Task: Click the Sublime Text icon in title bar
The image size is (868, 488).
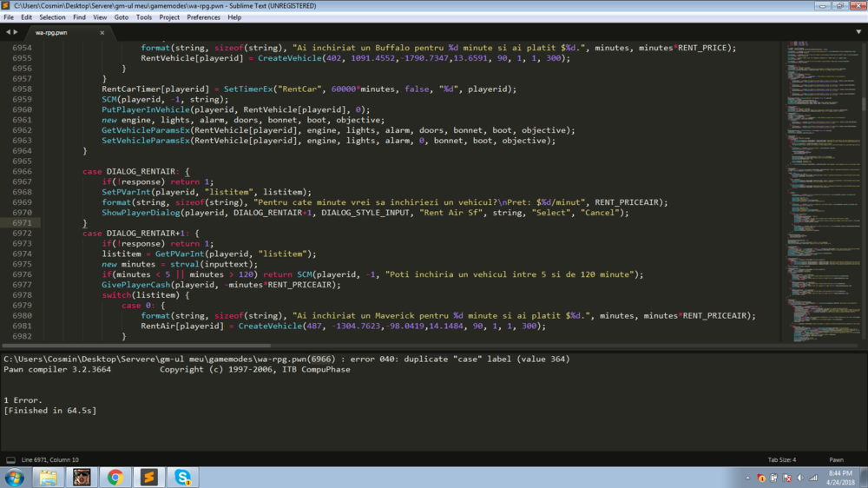Action: [6, 5]
